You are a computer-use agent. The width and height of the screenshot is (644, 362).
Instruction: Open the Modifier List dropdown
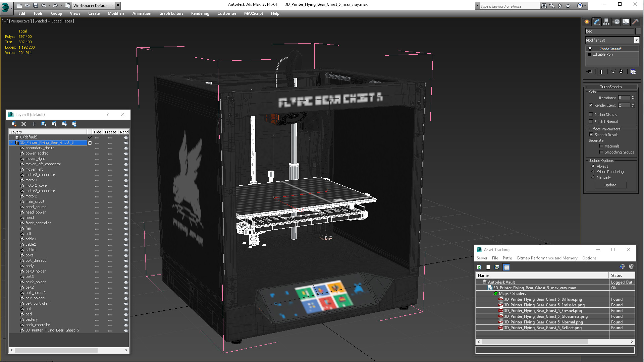(x=636, y=40)
